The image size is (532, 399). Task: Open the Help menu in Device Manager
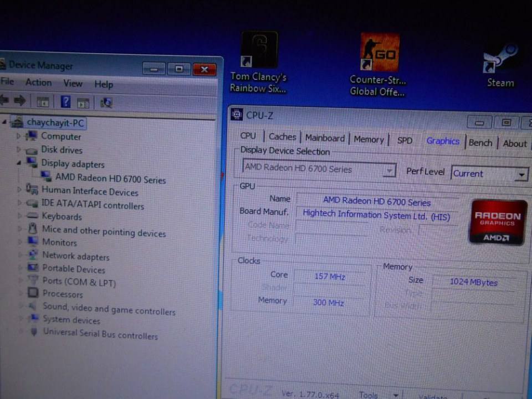click(104, 84)
